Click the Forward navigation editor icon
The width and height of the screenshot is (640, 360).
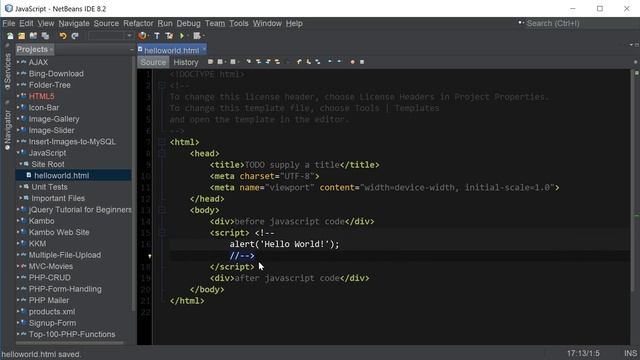(x=233, y=62)
